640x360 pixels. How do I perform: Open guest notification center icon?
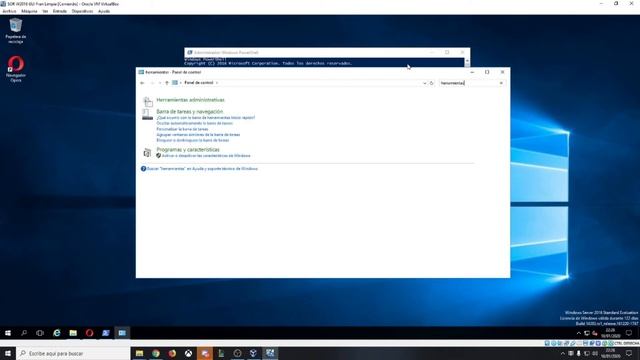pyautogui.click(x=629, y=333)
